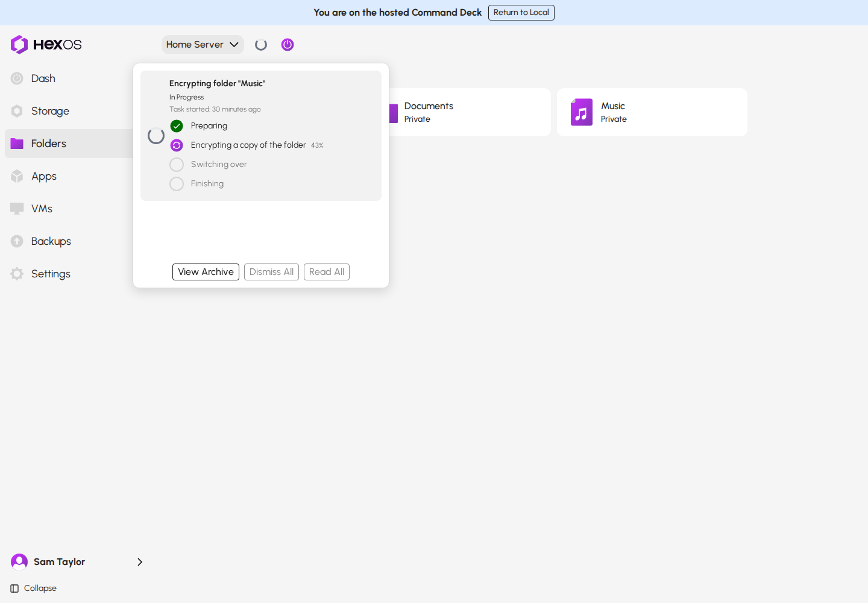This screenshot has width=868, height=603.
Task: Click the Settings gear icon
Action: 17,274
